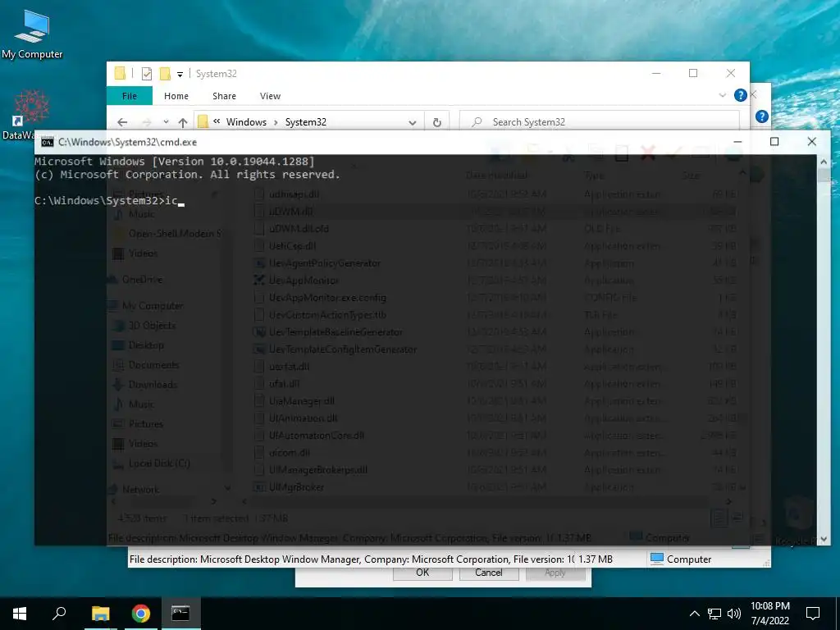Click the Properties quick access icon in Explorer
The width and height of the screenshot is (840, 630).
coord(146,74)
